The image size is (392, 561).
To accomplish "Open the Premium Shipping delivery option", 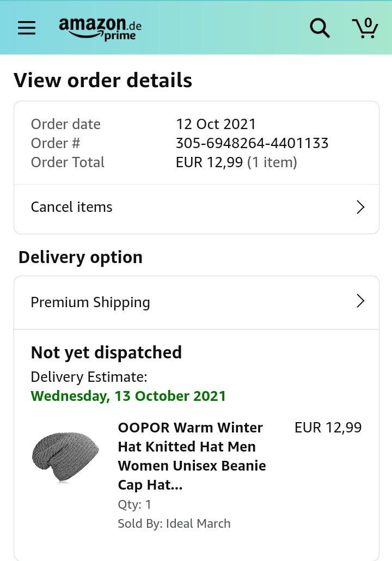I will click(x=90, y=302).
